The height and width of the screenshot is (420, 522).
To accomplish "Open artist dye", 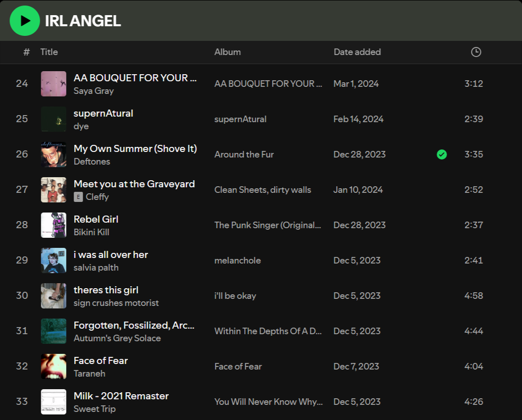I will click(x=81, y=126).
